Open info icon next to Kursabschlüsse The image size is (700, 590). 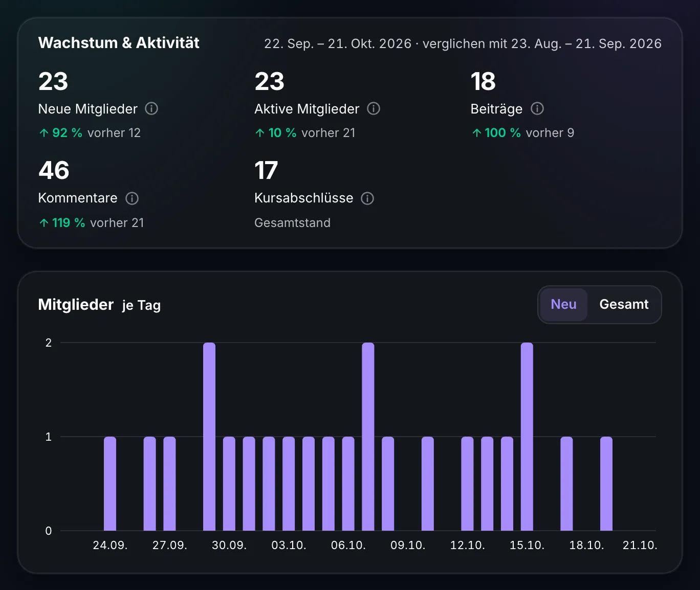[367, 198]
